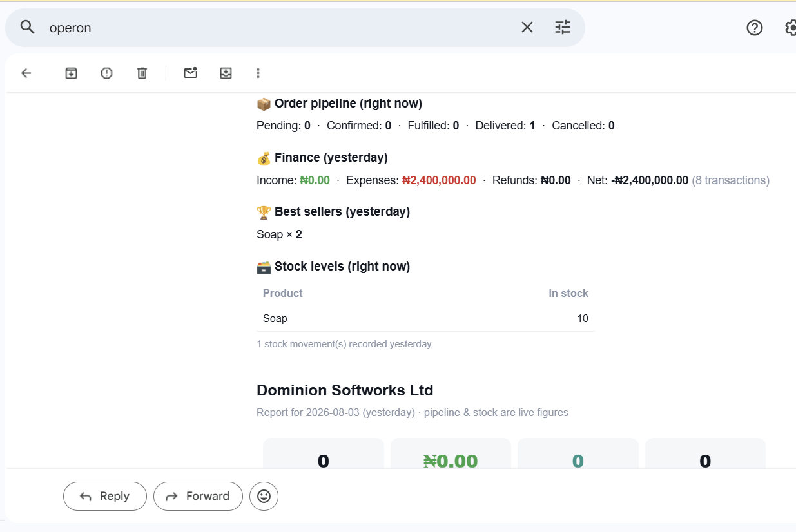796x532 pixels.
Task: Click the green Income ₦0.00 value
Action: coord(315,180)
